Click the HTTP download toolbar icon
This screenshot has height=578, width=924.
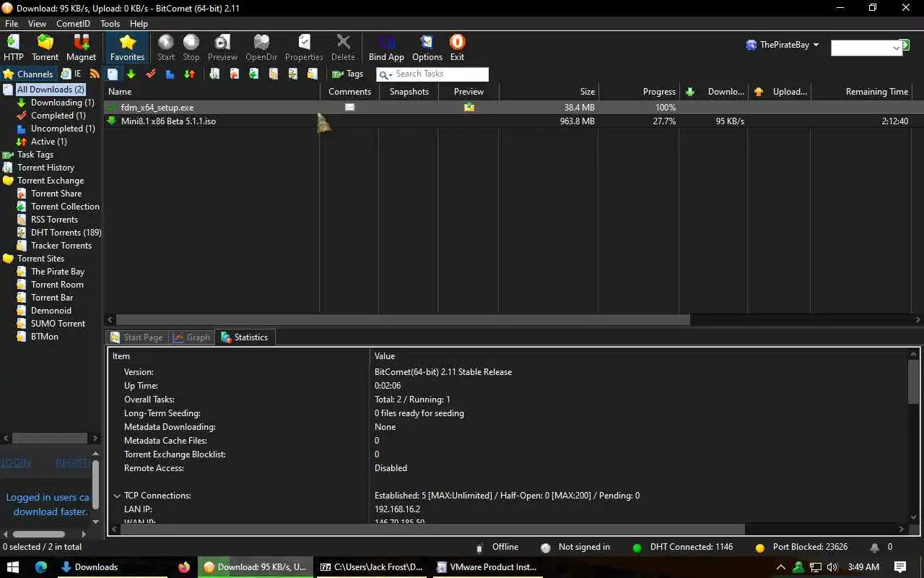tap(13, 48)
